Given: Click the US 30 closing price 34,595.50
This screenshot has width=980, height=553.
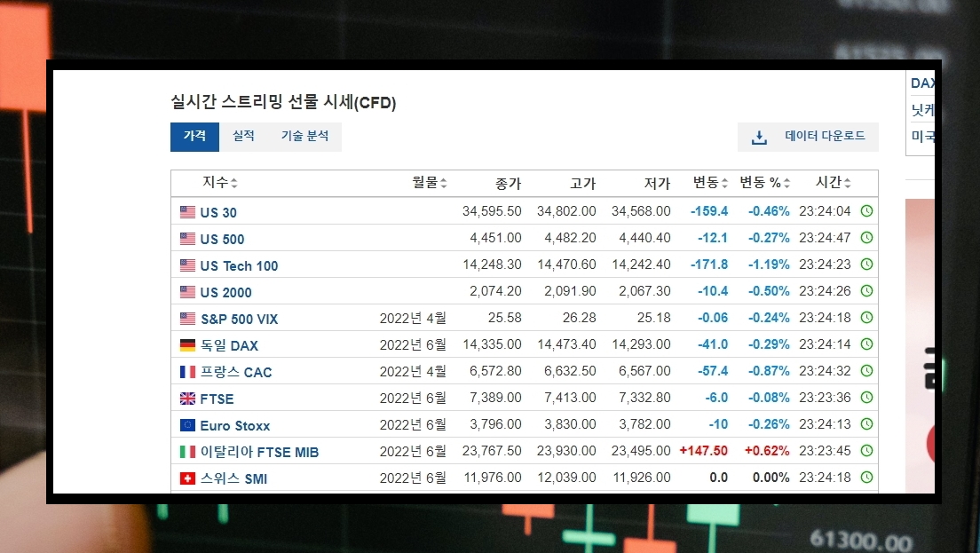Looking at the screenshot, I should (x=491, y=211).
